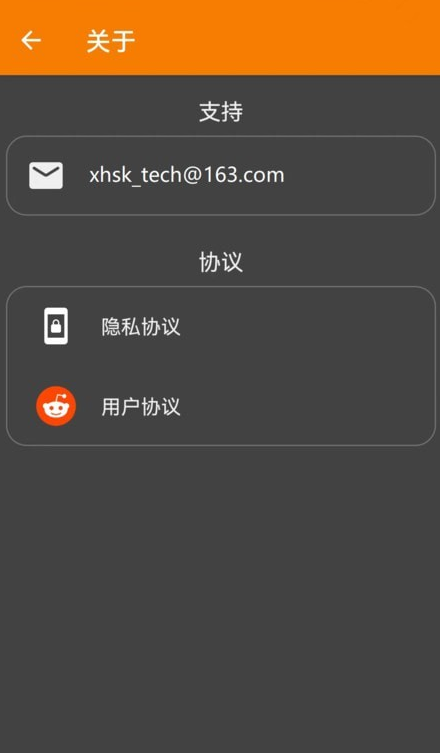Tap the blank right side of 隐私协议 row
This screenshot has width=440, height=753.
point(307,327)
